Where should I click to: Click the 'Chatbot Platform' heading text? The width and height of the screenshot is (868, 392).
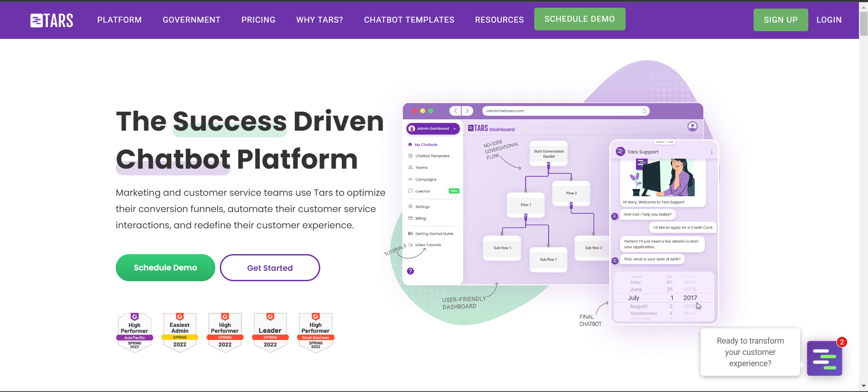click(237, 159)
